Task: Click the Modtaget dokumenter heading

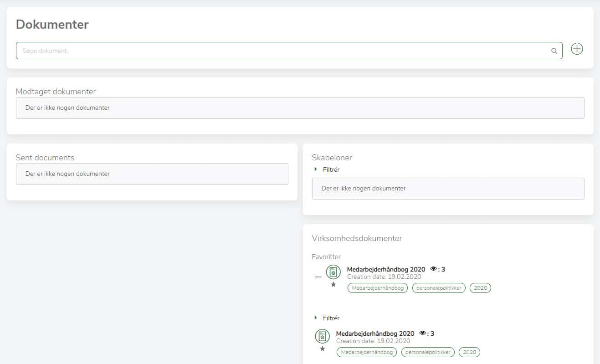Action: pyautogui.click(x=56, y=92)
